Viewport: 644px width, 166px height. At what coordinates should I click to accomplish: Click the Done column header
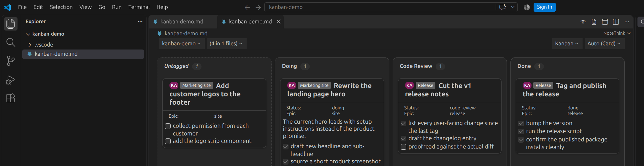(x=524, y=66)
